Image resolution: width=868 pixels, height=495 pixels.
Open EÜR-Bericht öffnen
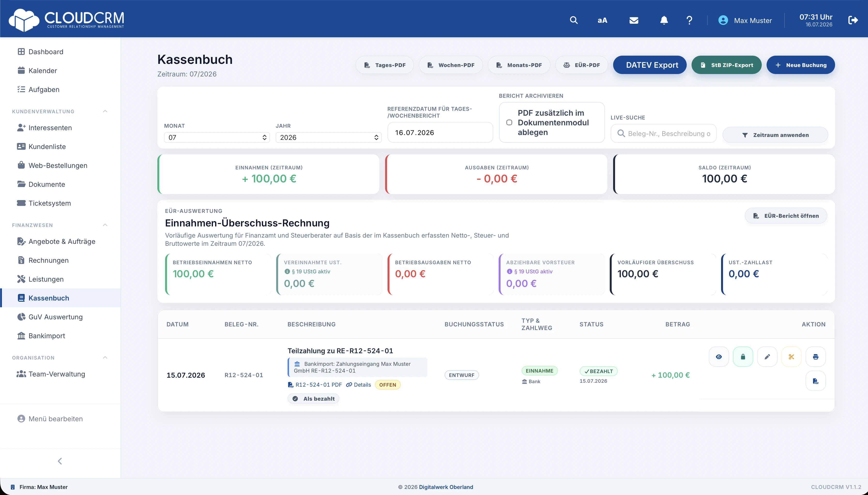786,216
